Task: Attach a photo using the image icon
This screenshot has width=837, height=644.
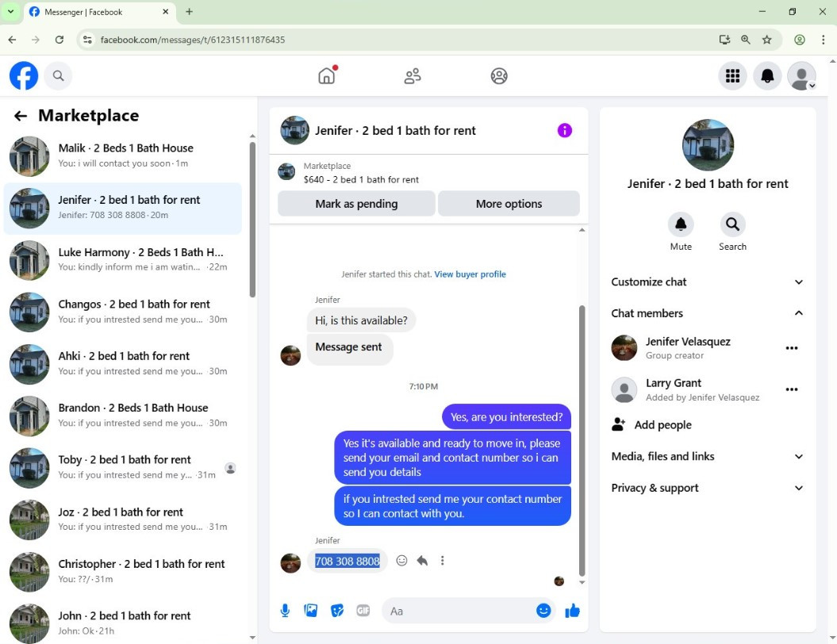Action: (311, 611)
